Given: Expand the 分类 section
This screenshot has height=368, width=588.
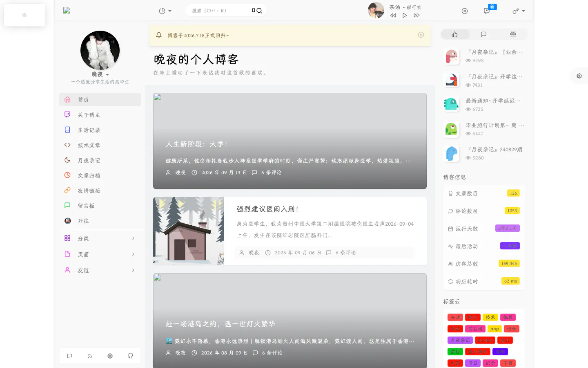Looking at the screenshot, I should pyautogui.click(x=100, y=238).
